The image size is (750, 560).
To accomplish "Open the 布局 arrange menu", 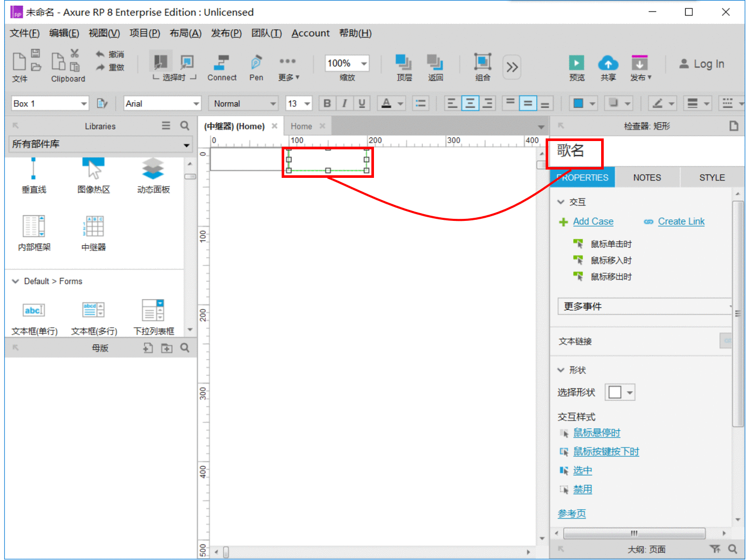I will pyautogui.click(x=186, y=33).
